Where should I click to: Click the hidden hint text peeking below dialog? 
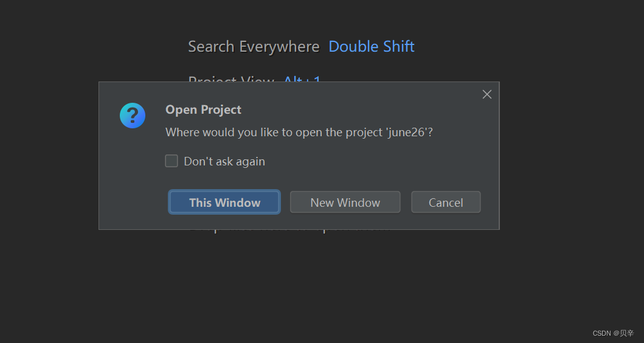[289, 231]
